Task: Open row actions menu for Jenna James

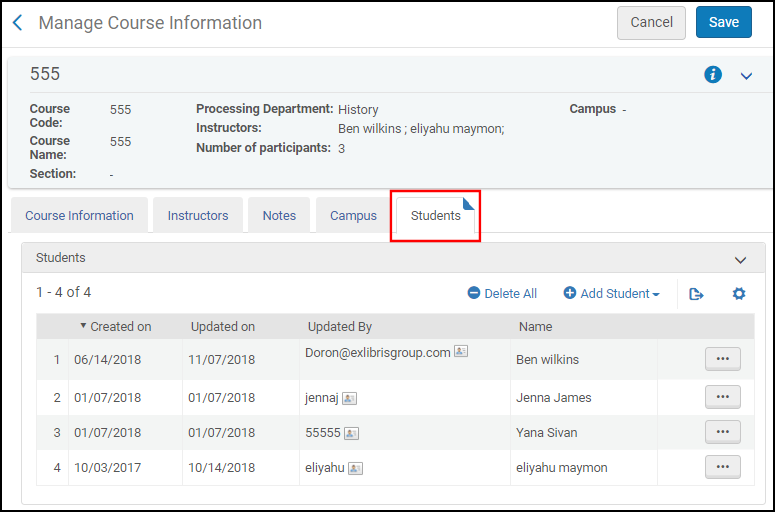Action: [x=722, y=397]
